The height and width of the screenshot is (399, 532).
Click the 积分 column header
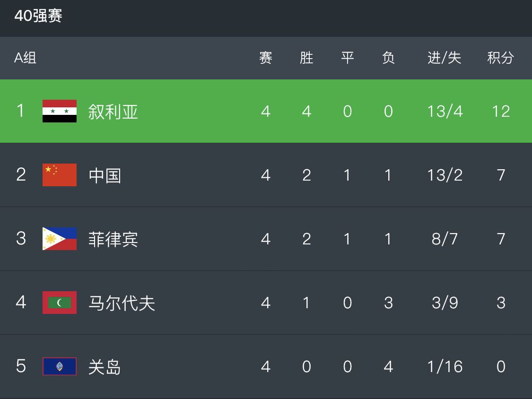click(x=500, y=58)
